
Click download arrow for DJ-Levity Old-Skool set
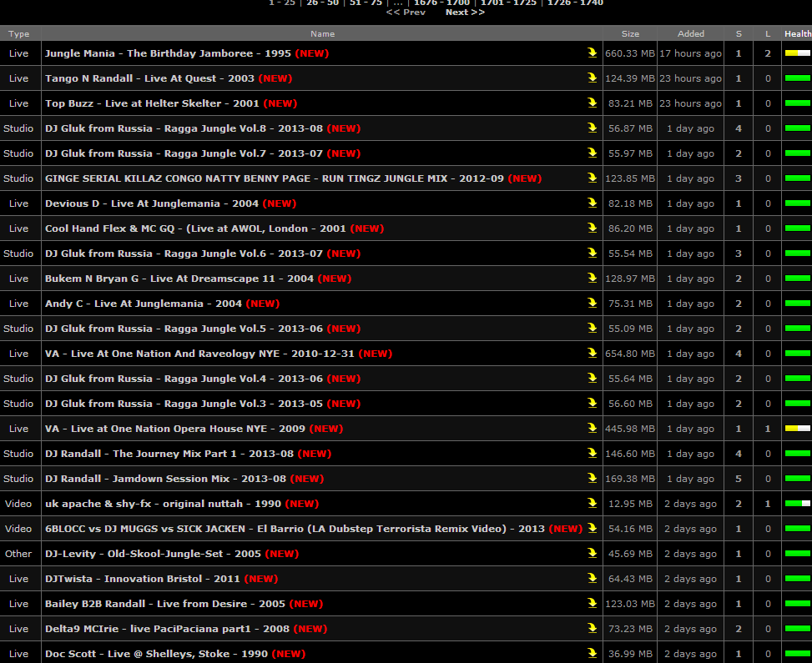point(592,553)
